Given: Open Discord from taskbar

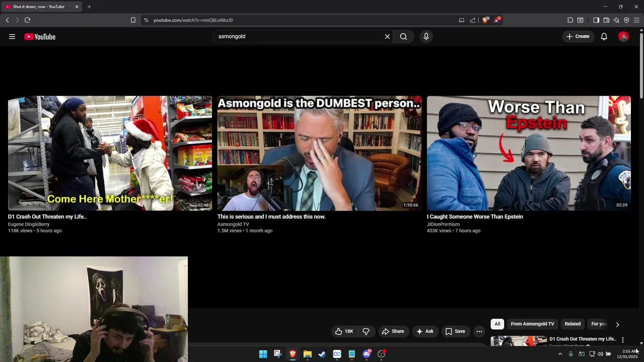Looking at the screenshot, I should click(x=367, y=354).
